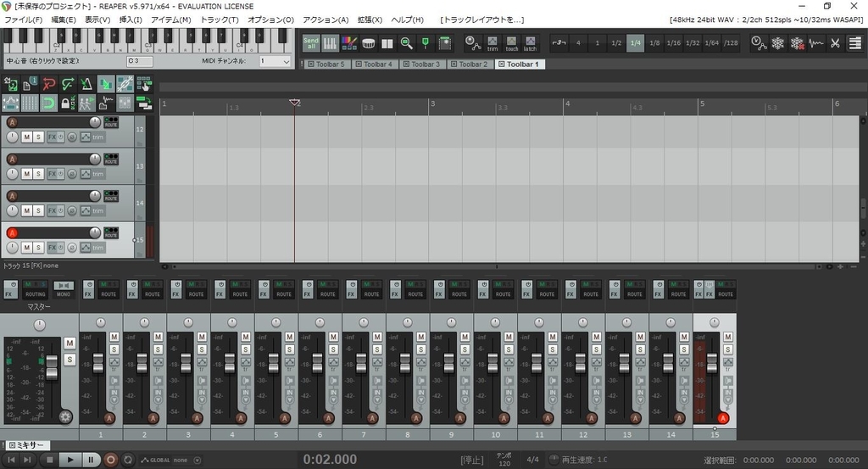The width and height of the screenshot is (868, 469).
Task: Click the magnifier zoom icon
Action: [x=406, y=42]
